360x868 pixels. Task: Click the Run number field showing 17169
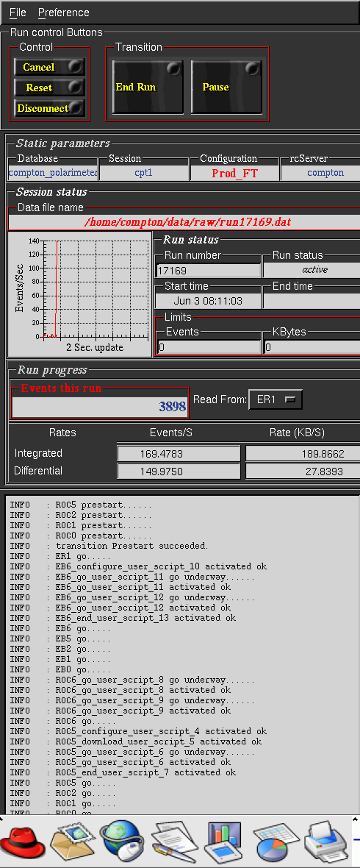click(x=209, y=271)
